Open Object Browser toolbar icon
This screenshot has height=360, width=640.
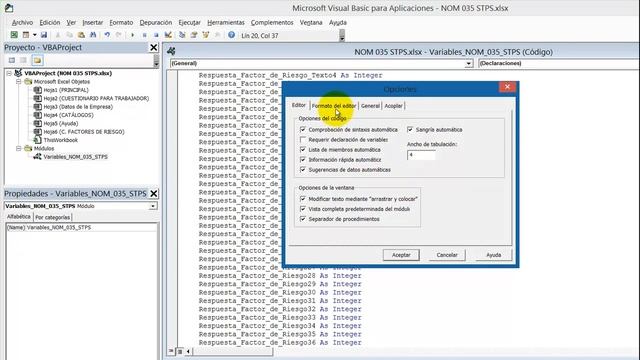pyautogui.click(x=206, y=35)
